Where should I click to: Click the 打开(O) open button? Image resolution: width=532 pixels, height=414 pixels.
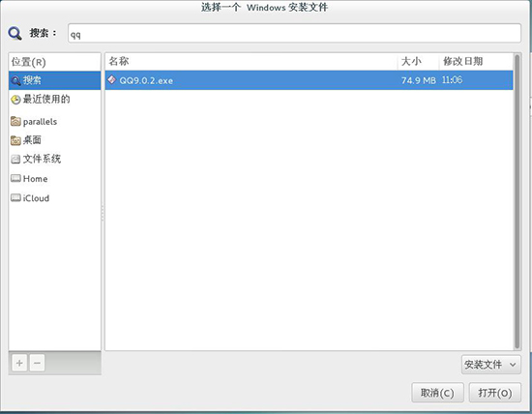click(495, 393)
